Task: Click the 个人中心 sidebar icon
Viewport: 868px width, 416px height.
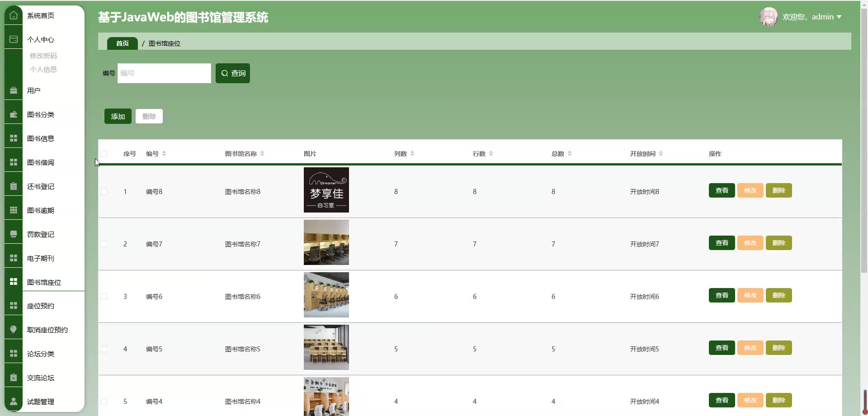Action: click(x=14, y=39)
